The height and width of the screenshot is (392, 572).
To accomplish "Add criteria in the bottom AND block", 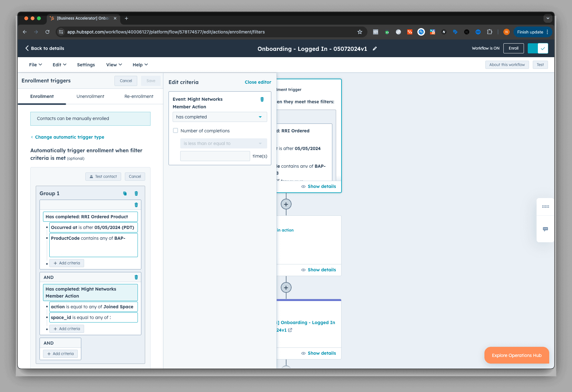I will click(60, 354).
